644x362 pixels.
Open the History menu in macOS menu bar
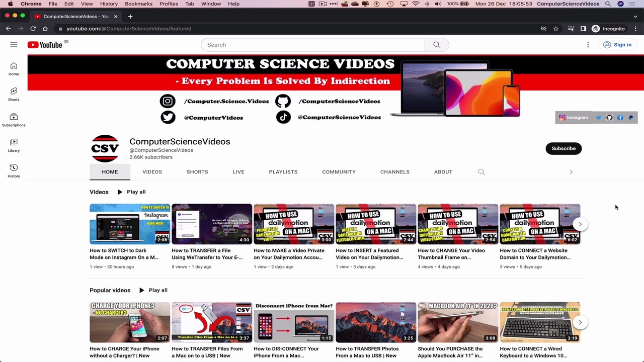pyautogui.click(x=109, y=4)
